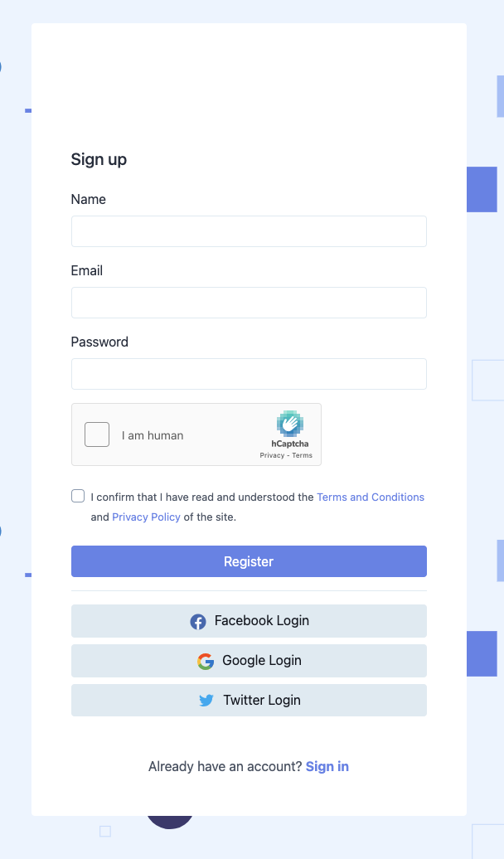Image resolution: width=504 pixels, height=859 pixels.
Task: Check the I am human box
Action: coord(97,434)
